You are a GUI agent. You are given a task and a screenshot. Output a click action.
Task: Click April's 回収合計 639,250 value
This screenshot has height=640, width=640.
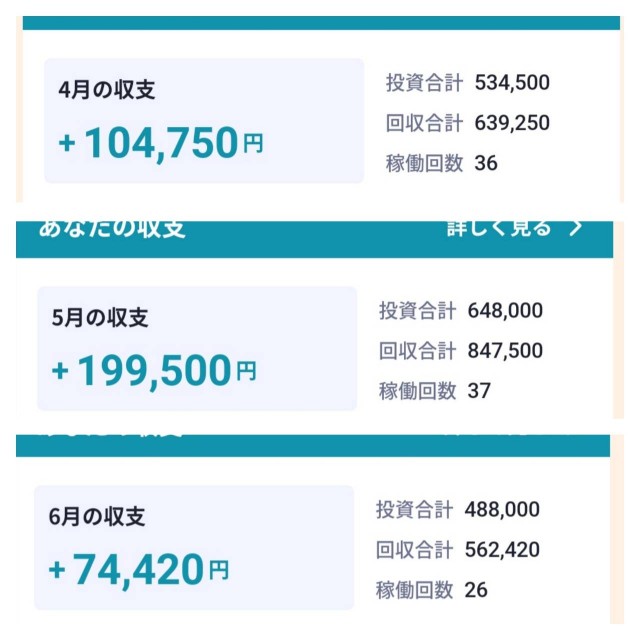(x=512, y=123)
